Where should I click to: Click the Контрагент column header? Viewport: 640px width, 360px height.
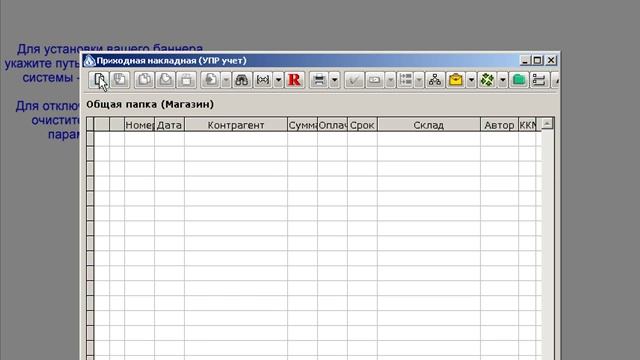tap(236, 125)
